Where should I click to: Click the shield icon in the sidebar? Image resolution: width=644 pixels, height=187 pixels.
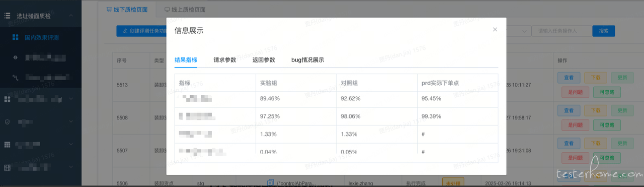(x=7, y=122)
